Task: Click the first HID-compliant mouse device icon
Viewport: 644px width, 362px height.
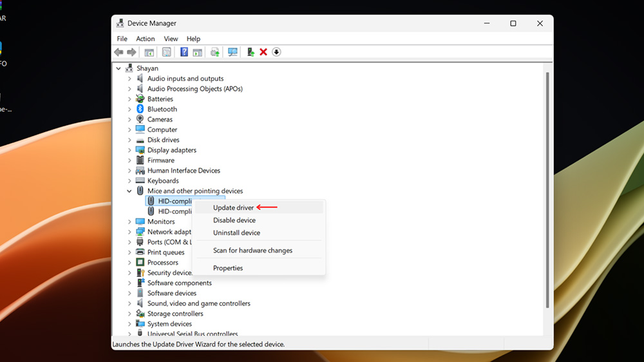Action: point(151,201)
